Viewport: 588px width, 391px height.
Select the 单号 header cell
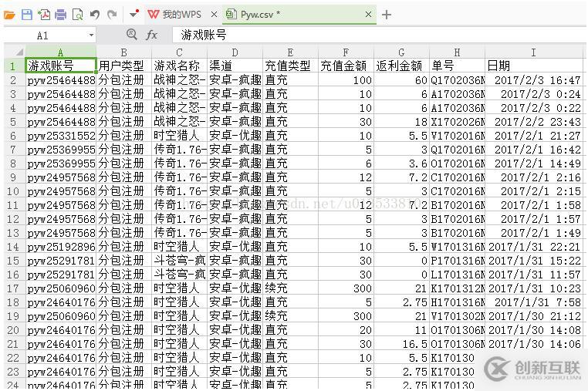pyautogui.click(x=457, y=66)
